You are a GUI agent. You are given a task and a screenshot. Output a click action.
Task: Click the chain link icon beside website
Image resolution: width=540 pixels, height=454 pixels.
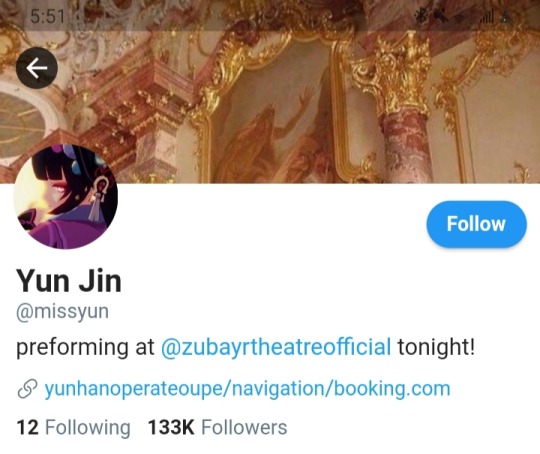pos(27,389)
